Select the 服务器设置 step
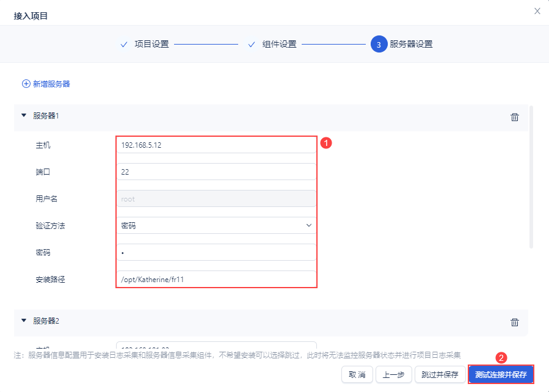This screenshot has width=549, height=392. pos(411,44)
